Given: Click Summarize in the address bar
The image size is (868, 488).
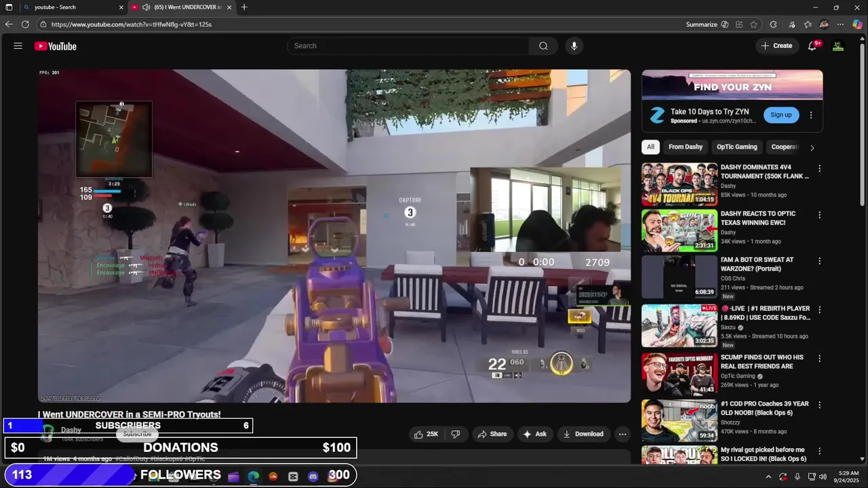Looking at the screenshot, I should pyautogui.click(x=702, y=24).
